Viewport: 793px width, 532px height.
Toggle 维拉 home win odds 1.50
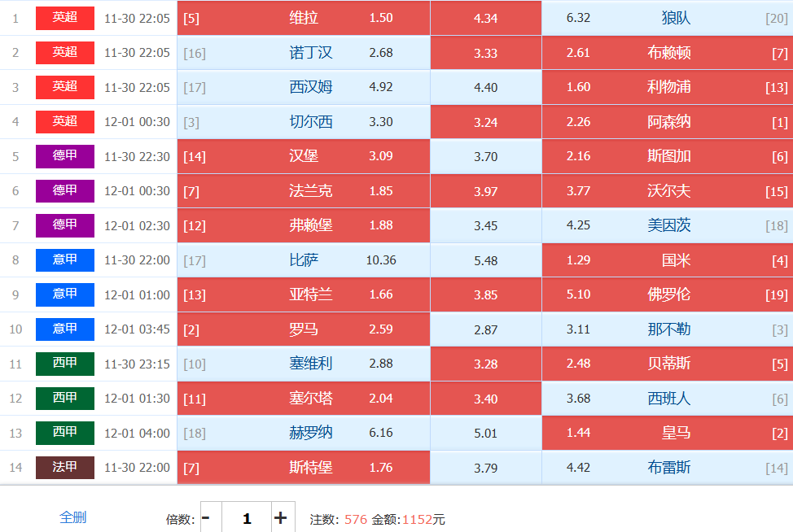[303, 18]
